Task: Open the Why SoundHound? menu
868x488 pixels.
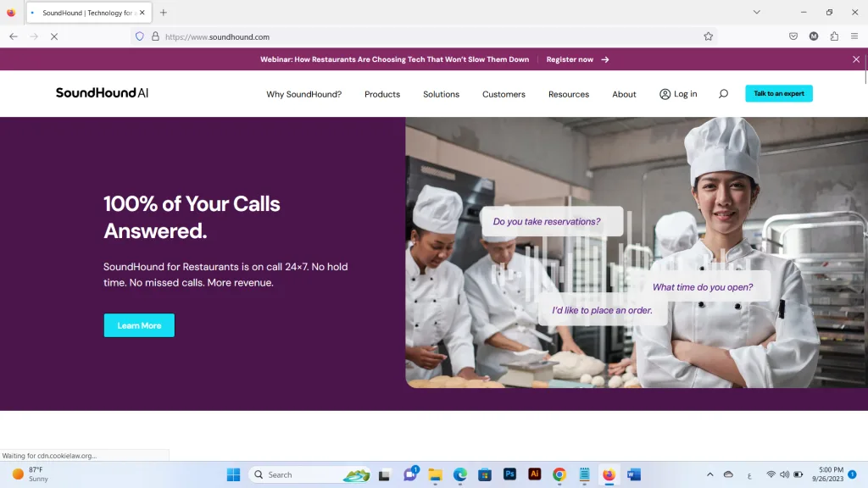Action: point(304,94)
